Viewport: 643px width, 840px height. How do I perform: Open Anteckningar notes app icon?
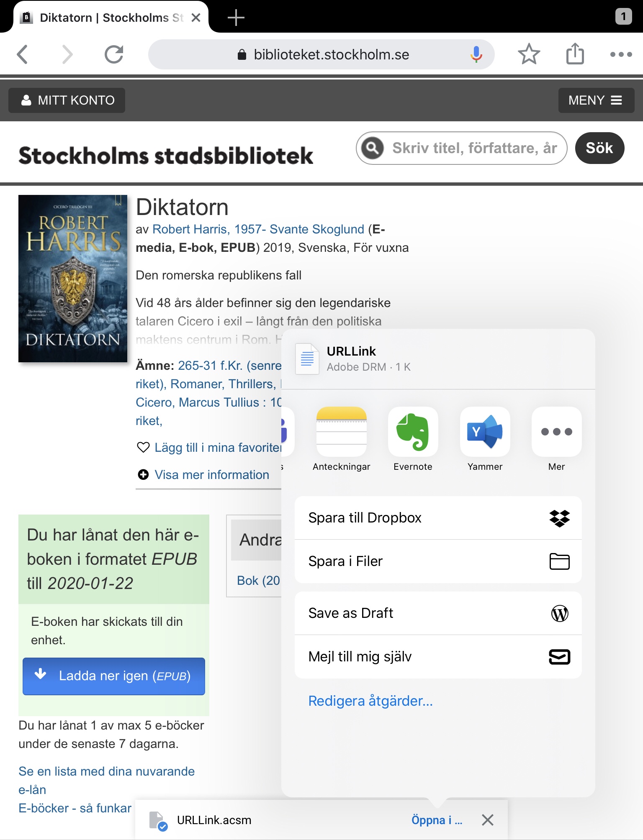341,432
